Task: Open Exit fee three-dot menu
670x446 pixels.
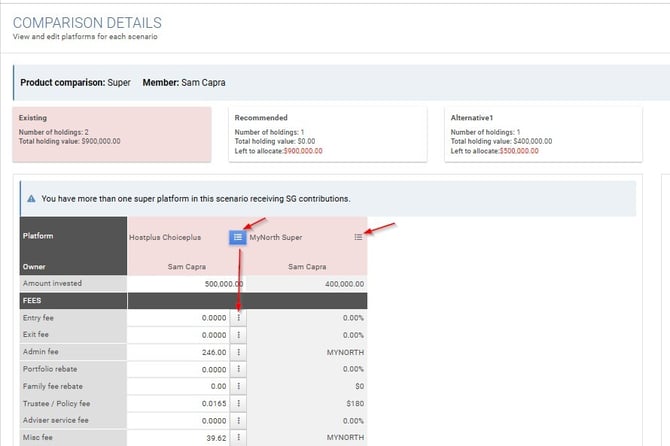Action: [238, 334]
